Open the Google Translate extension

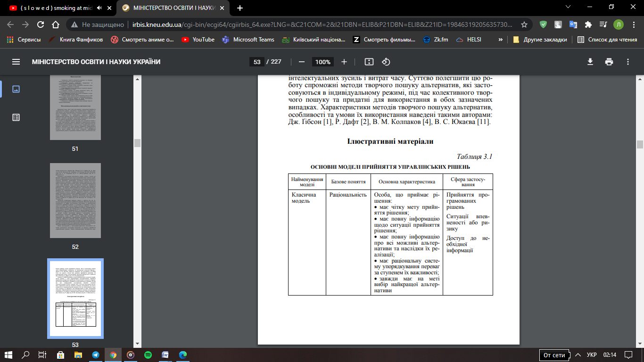573,25
